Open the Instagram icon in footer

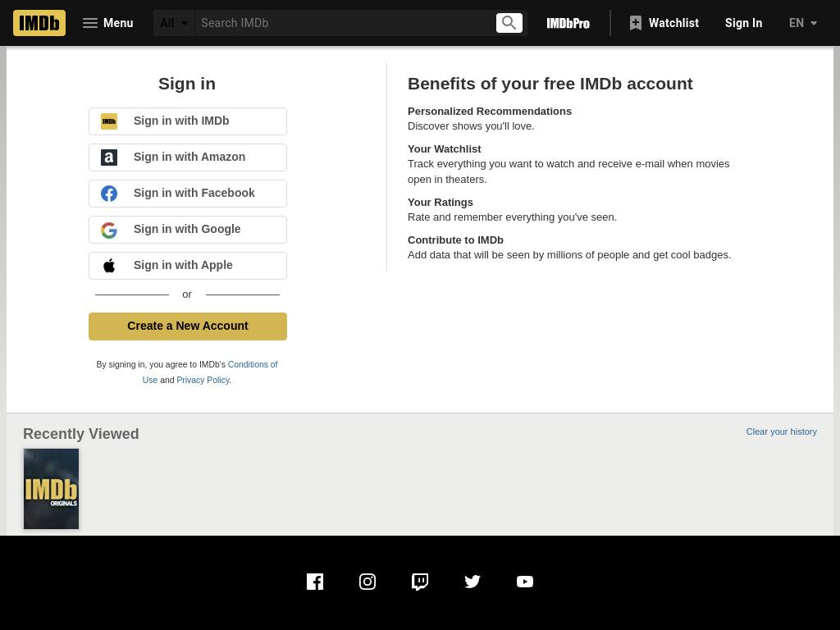coord(367,582)
